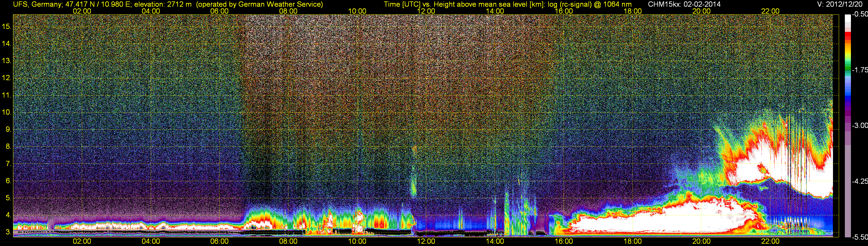The width and height of the screenshot is (868, 246).
Task: Click the '16:00' label on the bottom time axis
Action: click(564, 241)
